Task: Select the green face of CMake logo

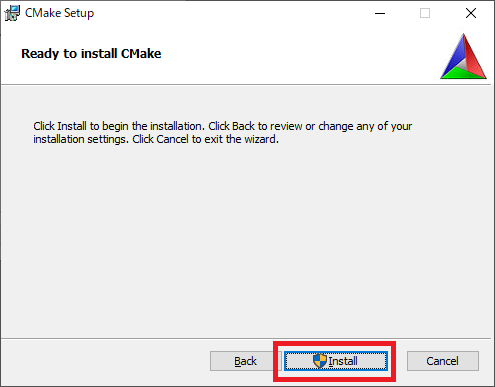Action: (x=462, y=73)
